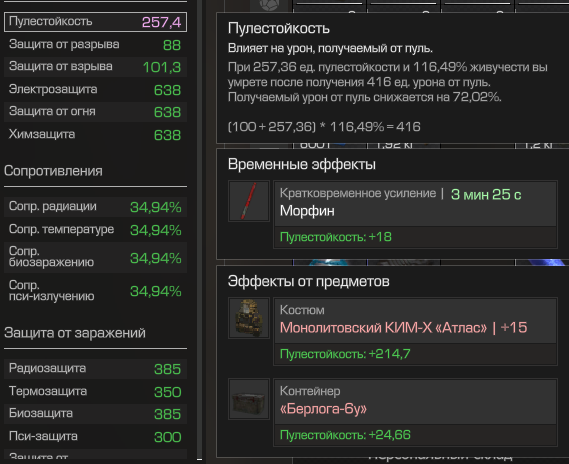569x464 pixels.
Task: Select the Сопр. пси-излучению resistance row
Action: coord(95,291)
